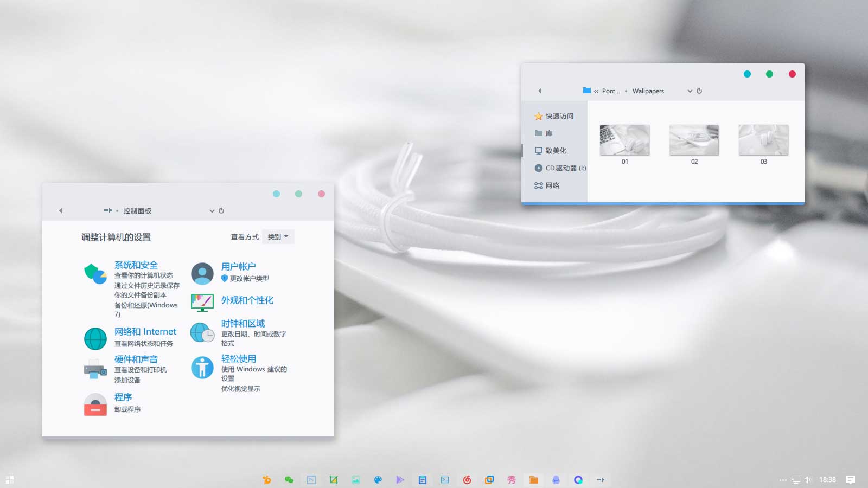Click Porc... breadcrumb in address bar
The height and width of the screenshot is (488, 868).
611,91
